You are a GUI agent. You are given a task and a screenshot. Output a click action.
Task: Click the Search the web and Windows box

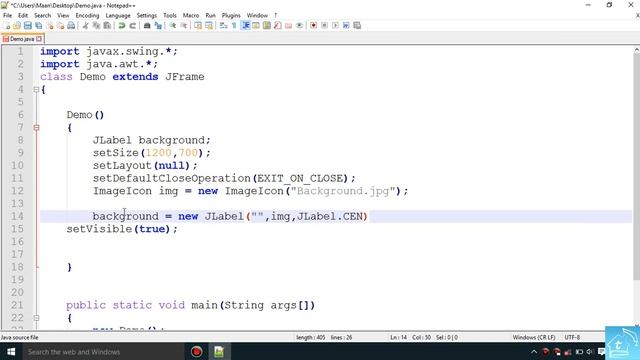pyautogui.click(x=102, y=351)
